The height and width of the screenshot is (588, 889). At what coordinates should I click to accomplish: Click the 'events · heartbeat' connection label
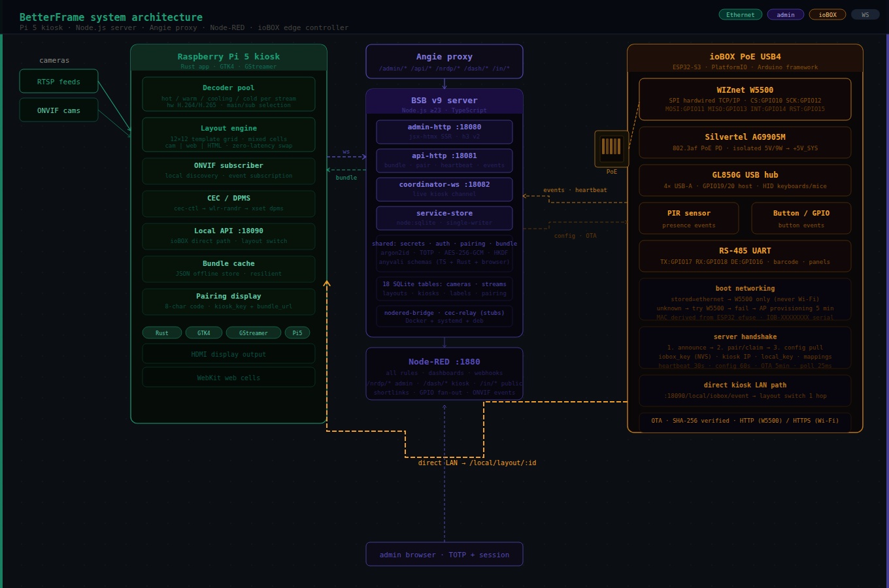[575, 190]
